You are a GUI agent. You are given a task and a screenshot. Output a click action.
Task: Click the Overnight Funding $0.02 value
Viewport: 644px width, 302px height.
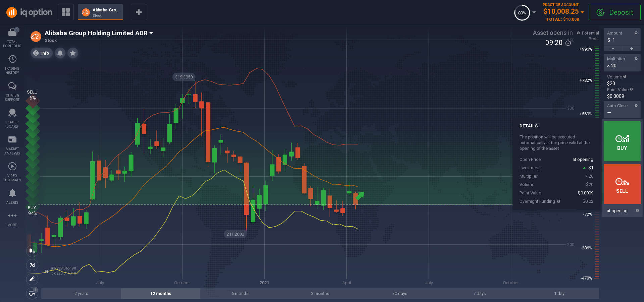[588, 201]
